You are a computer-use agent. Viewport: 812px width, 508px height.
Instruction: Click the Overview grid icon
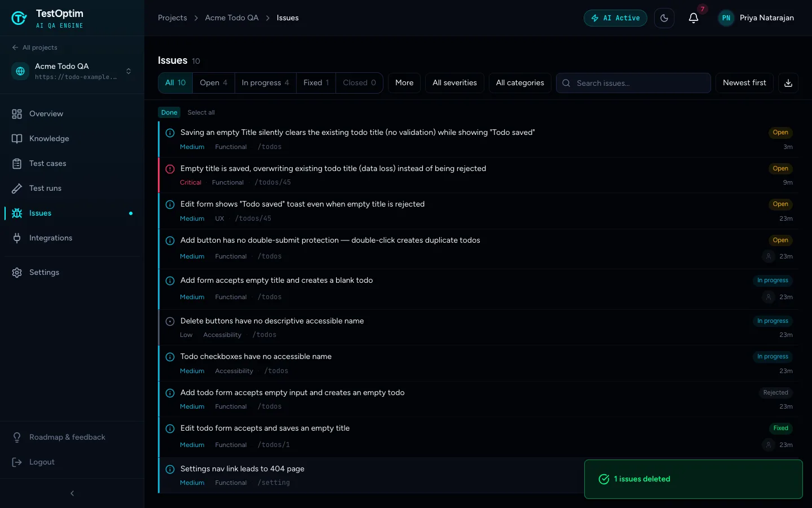17,114
